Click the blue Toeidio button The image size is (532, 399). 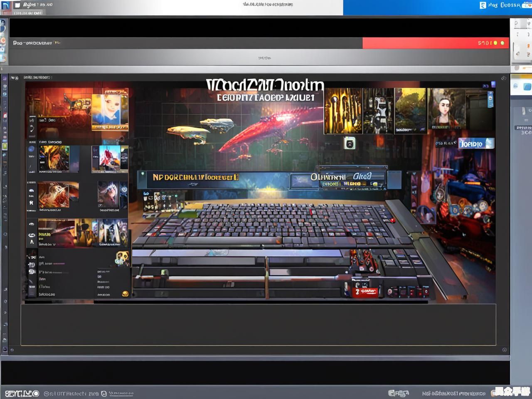point(476,144)
